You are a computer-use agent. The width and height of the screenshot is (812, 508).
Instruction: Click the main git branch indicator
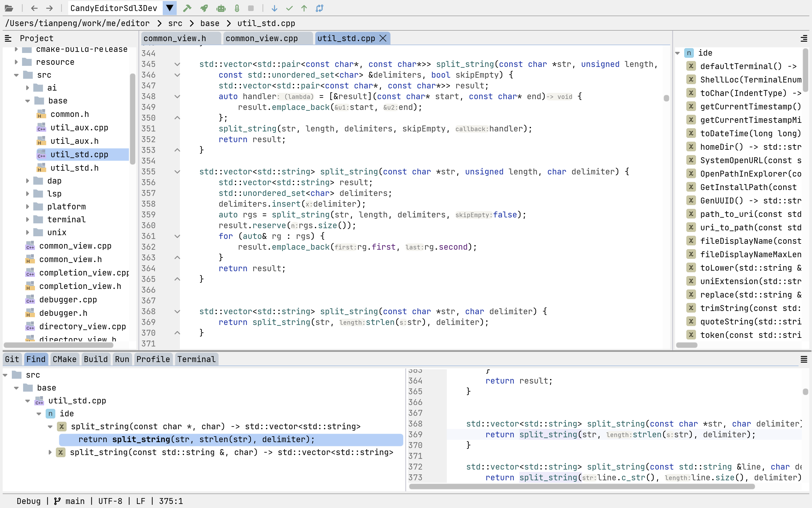[70, 501]
